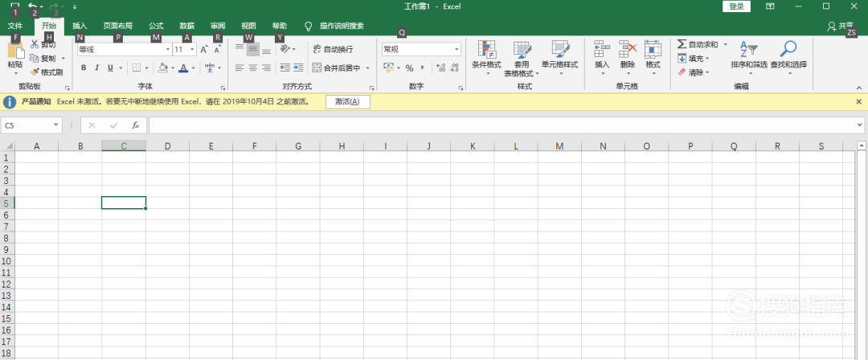Open the Number group dialog launcher
The width and height of the screenshot is (868, 360).
[461, 88]
